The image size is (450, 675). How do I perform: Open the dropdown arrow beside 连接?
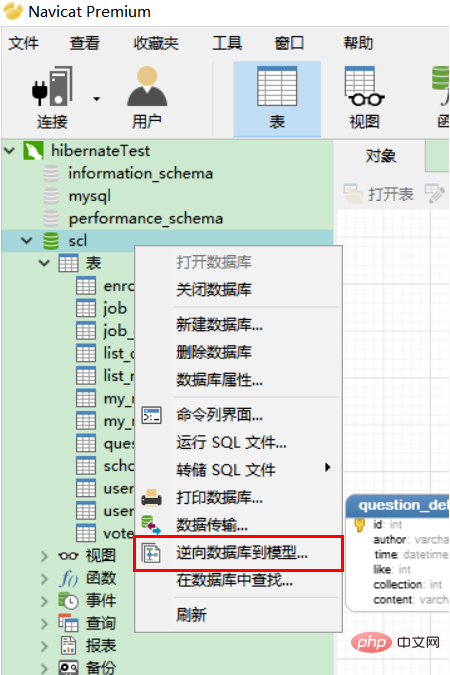pyautogui.click(x=96, y=99)
